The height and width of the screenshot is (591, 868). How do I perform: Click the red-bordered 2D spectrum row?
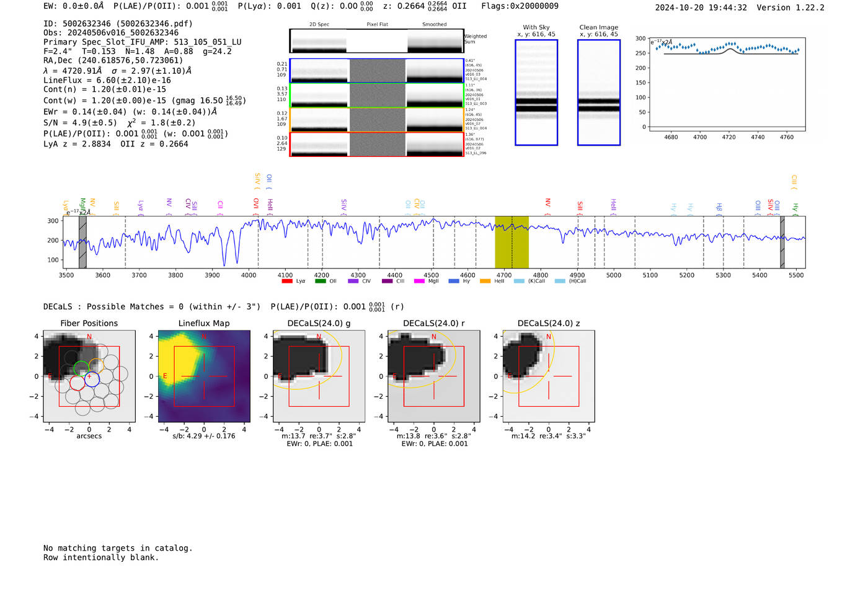376,144
